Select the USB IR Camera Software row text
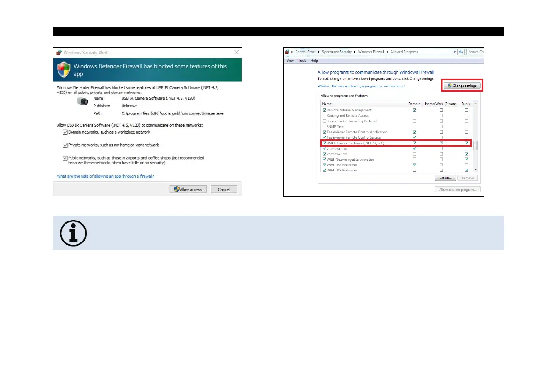This screenshot has width=557, height=392. tap(355, 143)
